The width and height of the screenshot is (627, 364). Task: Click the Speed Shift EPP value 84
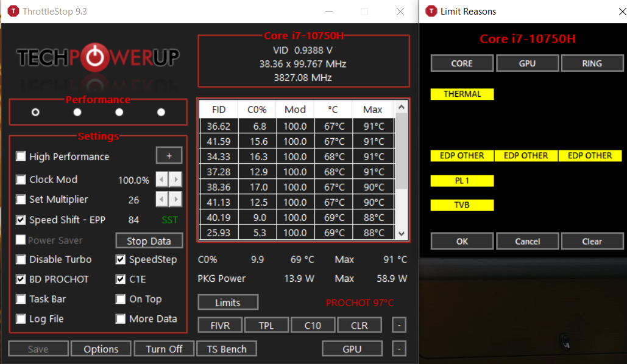point(133,220)
